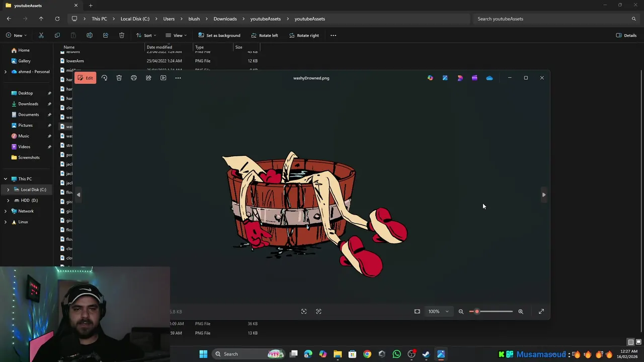This screenshot has width=644, height=362.
Task: Collapse the This PC tree node
Action: (6, 179)
